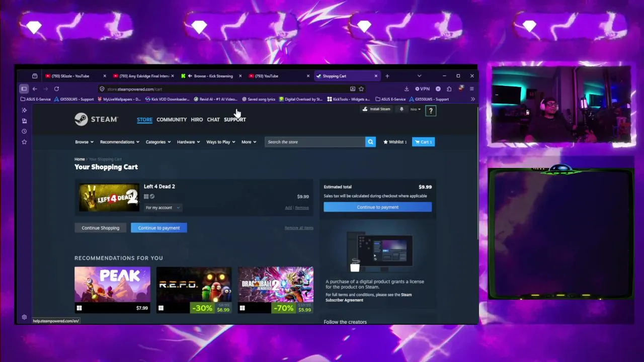Open a new browser tab with plus
Viewport: 644px width, 362px height.
click(387, 76)
